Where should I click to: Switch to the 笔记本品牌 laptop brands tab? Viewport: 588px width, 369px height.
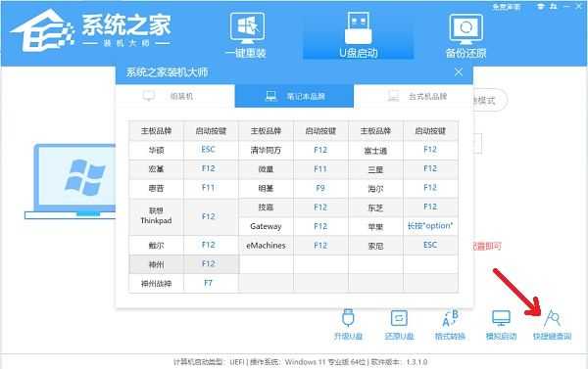pyautogui.click(x=294, y=96)
